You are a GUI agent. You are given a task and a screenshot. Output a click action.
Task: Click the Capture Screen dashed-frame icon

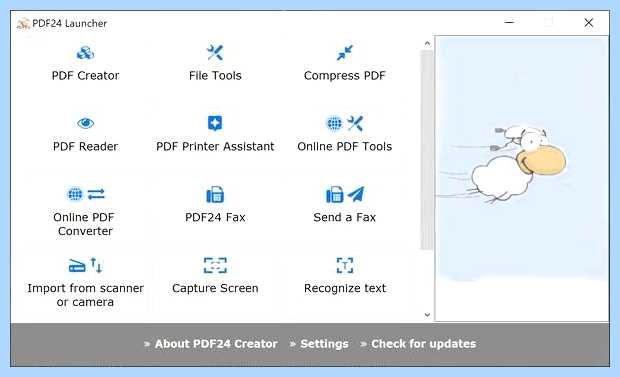coord(215,265)
